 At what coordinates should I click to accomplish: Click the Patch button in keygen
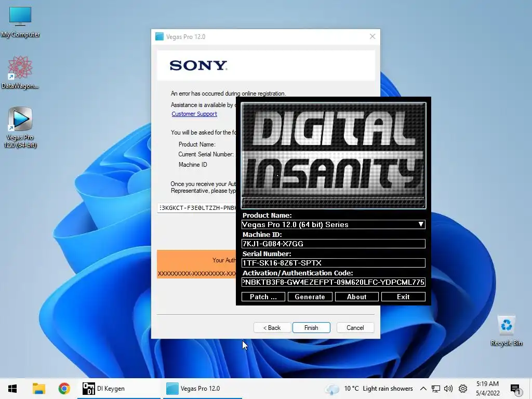point(263,297)
